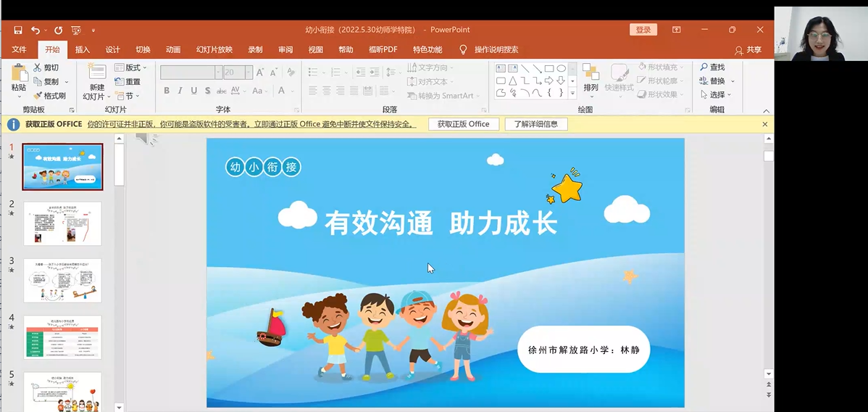This screenshot has width=868, height=412.
Task: Click the "获取正版 Office" button
Action: [463, 124]
